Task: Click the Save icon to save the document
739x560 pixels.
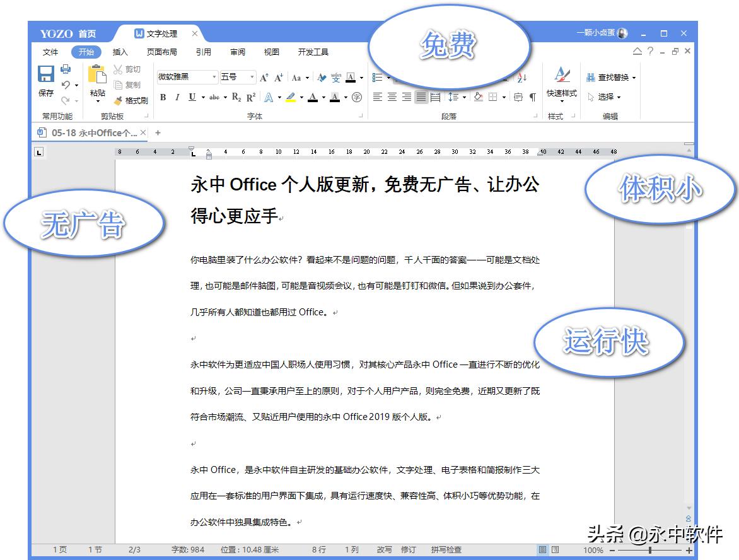Action: 44,74
